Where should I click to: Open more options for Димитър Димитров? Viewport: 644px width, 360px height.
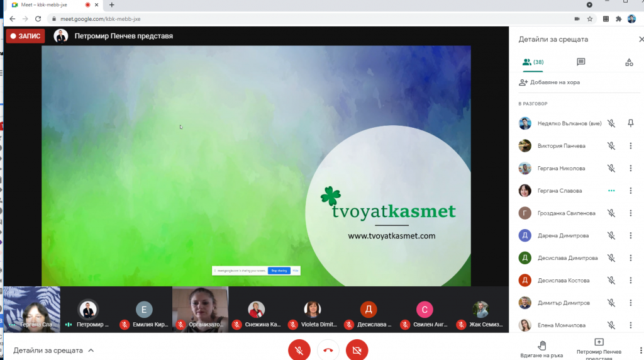(x=630, y=303)
